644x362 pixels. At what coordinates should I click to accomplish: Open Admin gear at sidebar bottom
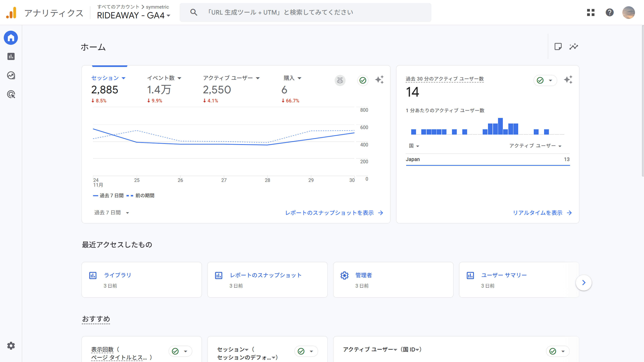pyautogui.click(x=11, y=346)
